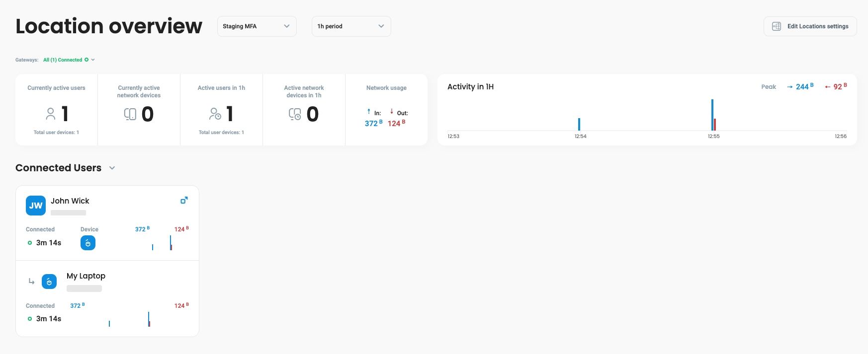The image size is (868, 354).
Task: Click the active users in 1h icon
Action: (x=215, y=114)
